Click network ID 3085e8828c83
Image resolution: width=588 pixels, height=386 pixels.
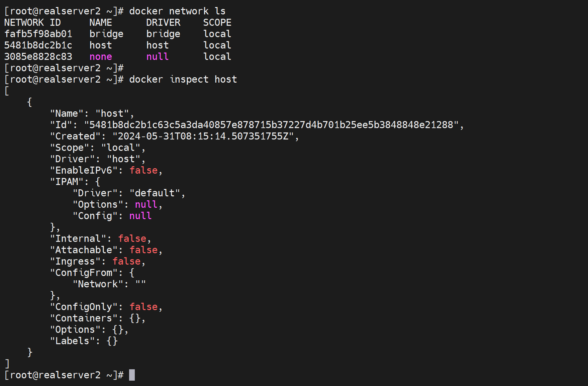tap(38, 57)
